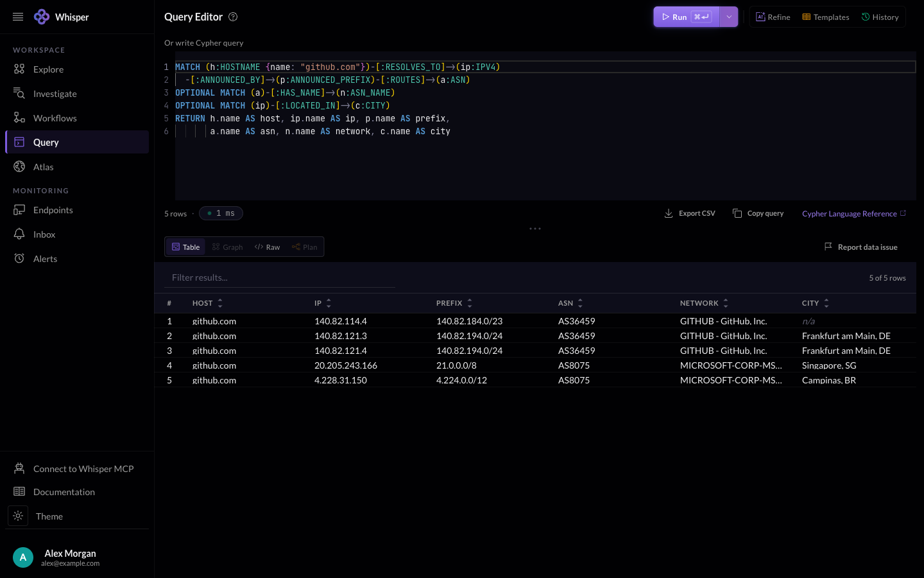Export results as CSV

[690, 213]
